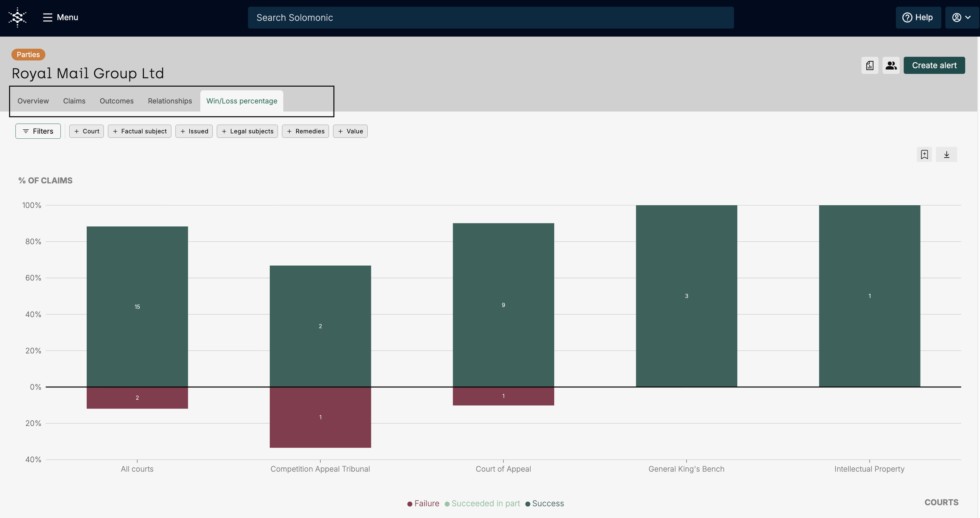Add the Legal subjects filter

247,131
